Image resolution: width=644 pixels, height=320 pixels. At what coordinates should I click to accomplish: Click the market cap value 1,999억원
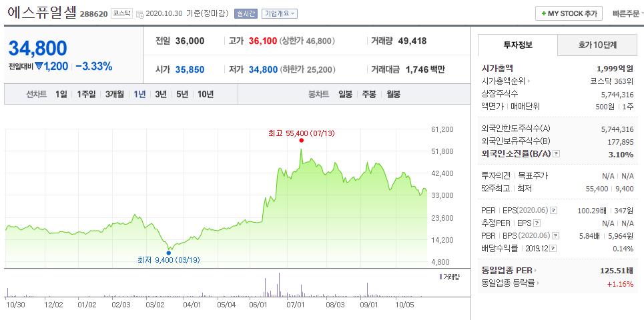coord(615,69)
